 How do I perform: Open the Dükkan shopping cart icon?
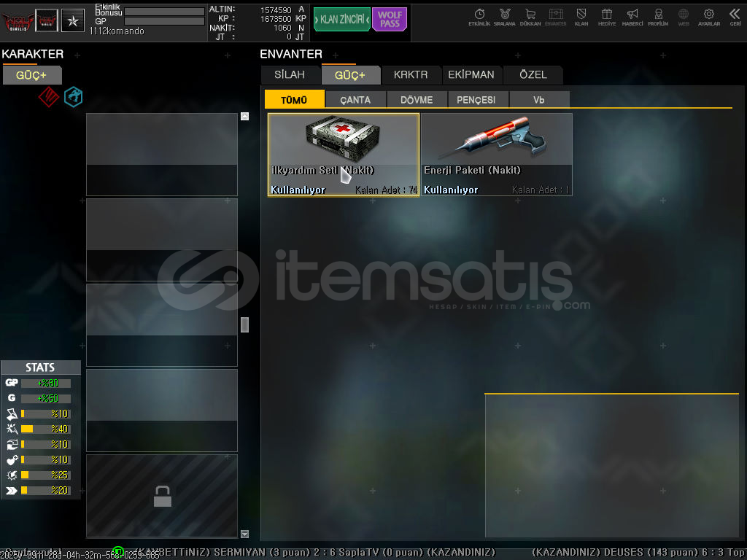(530, 17)
